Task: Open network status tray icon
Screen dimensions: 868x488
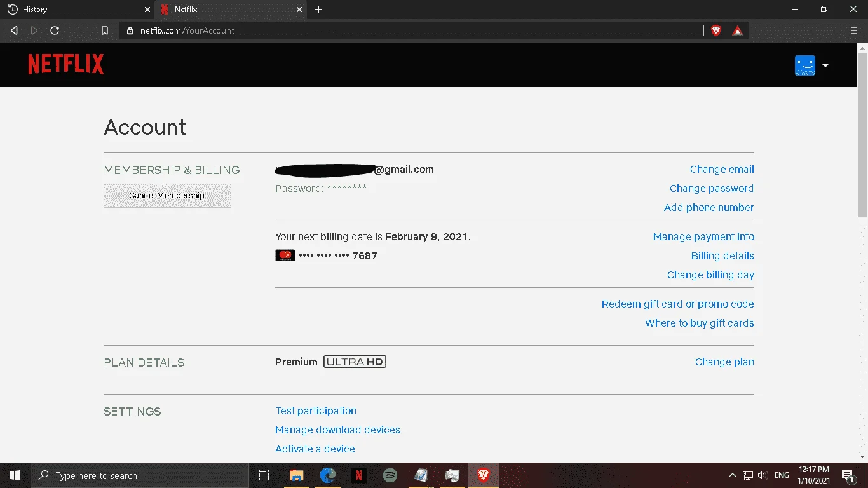Action: tap(748, 475)
